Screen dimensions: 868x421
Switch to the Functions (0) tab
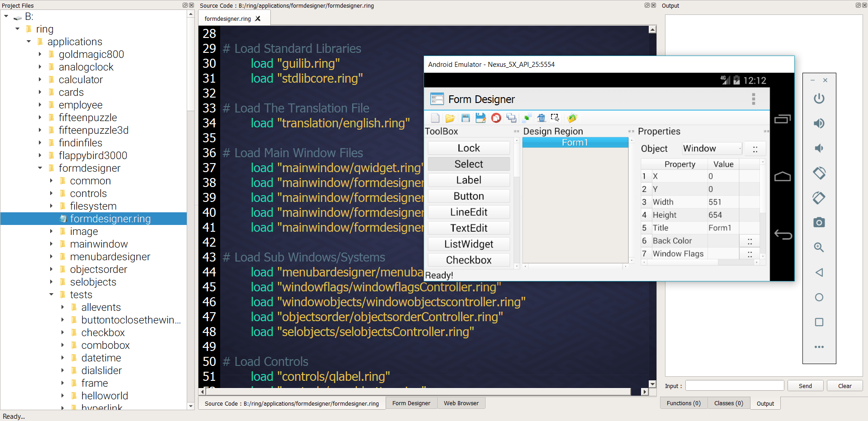pos(683,403)
